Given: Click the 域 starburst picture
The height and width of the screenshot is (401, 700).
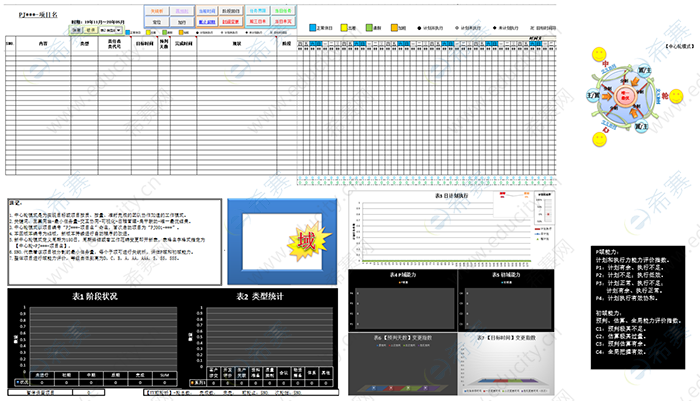Looking at the screenshot, I should click(307, 241).
